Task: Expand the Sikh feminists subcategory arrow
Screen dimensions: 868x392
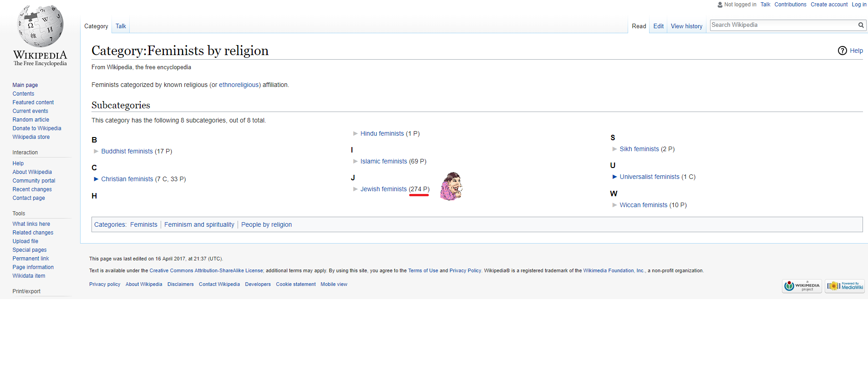Action: (x=614, y=149)
